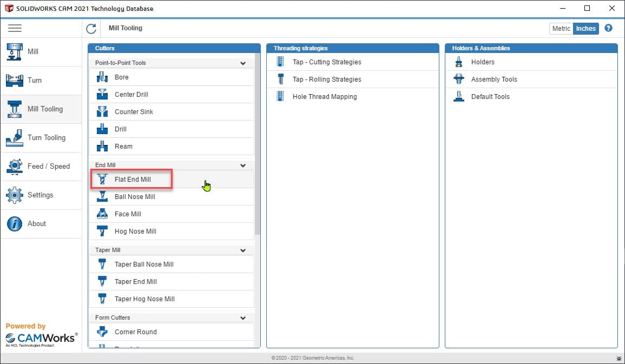The height and width of the screenshot is (364, 625).
Task: Open Tap - Cutting Strategies
Action: click(x=352, y=62)
